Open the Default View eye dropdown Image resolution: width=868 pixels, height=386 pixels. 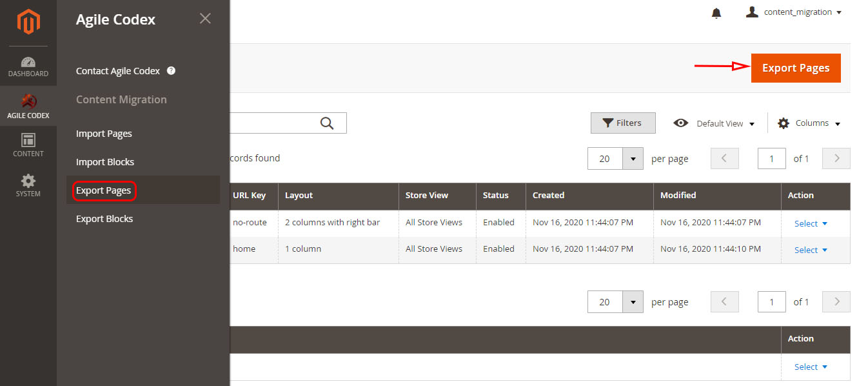714,123
